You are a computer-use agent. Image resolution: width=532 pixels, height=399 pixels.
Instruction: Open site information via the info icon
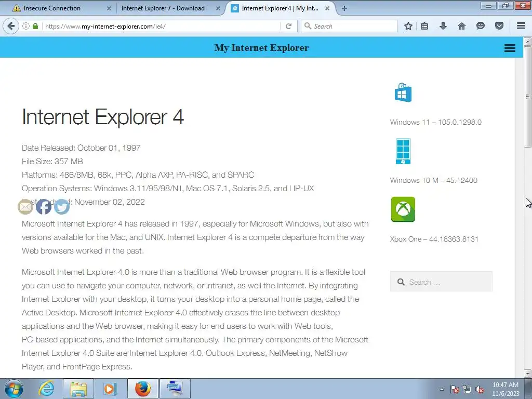tap(26, 26)
